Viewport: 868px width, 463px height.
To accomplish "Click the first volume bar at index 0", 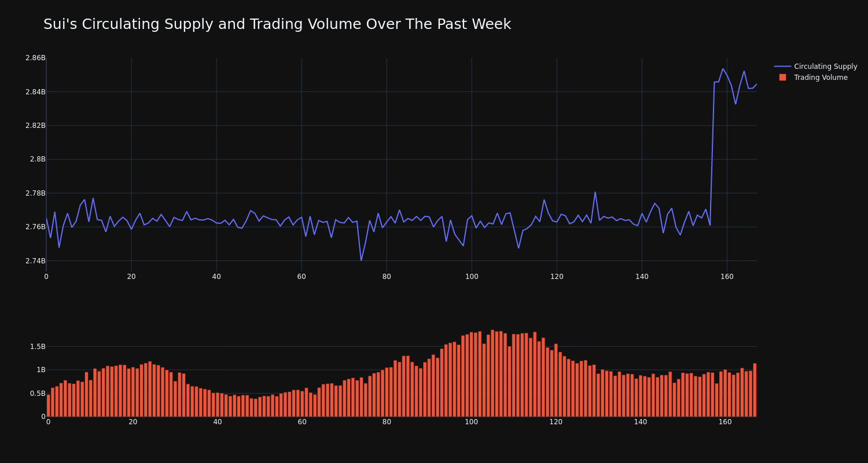I will (x=49, y=406).
